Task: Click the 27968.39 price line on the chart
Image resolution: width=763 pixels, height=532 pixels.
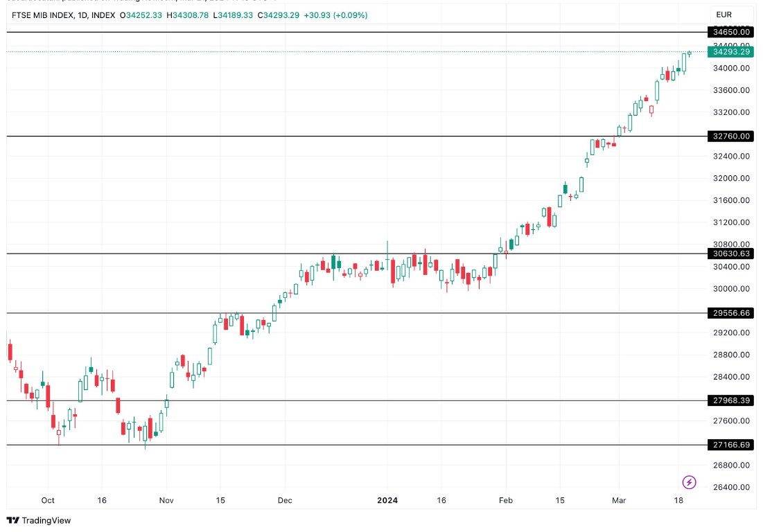Action: click(347, 400)
